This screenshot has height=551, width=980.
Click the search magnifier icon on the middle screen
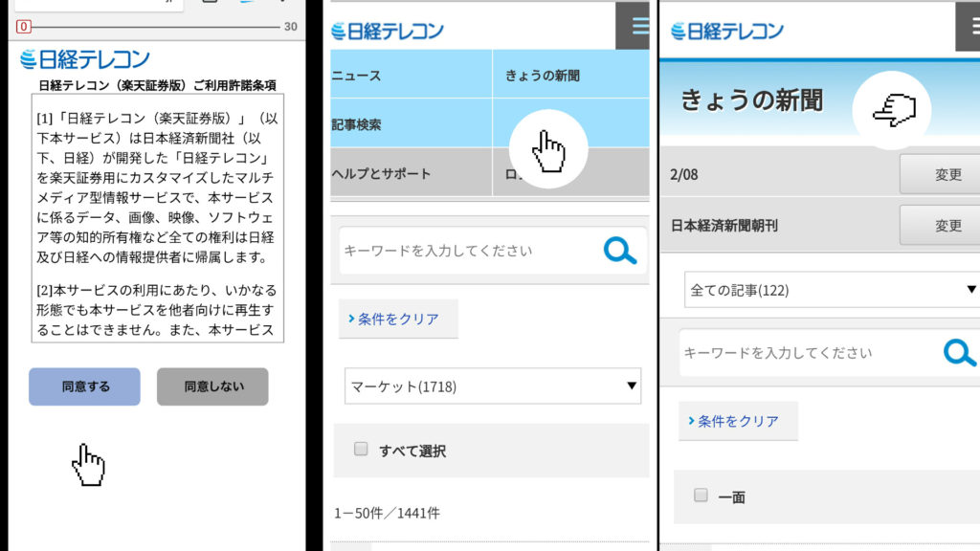point(620,251)
